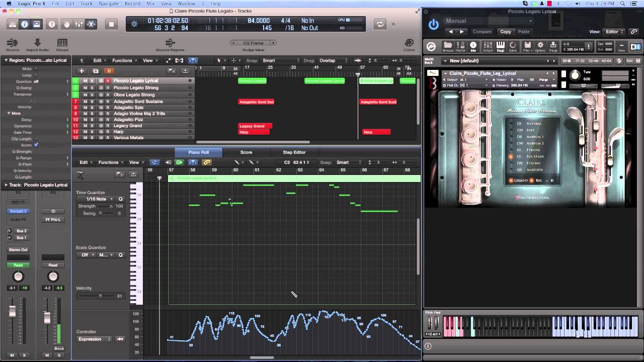Open Quick Help question mark button
644x362 pixels.
[51, 24]
